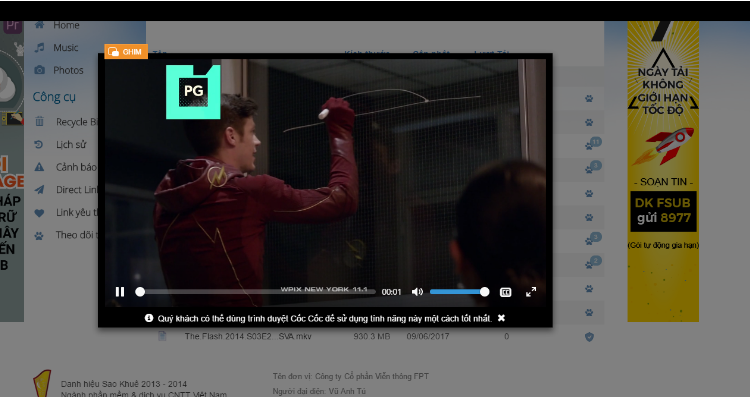
Task: Dismiss the Cốc Cốc browser notice
Action: (x=501, y=318)
